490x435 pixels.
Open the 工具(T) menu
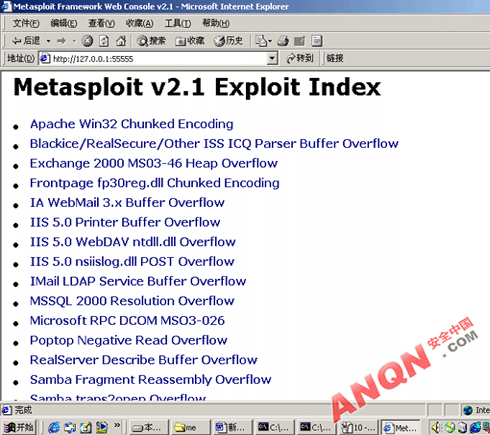[178, 23]
